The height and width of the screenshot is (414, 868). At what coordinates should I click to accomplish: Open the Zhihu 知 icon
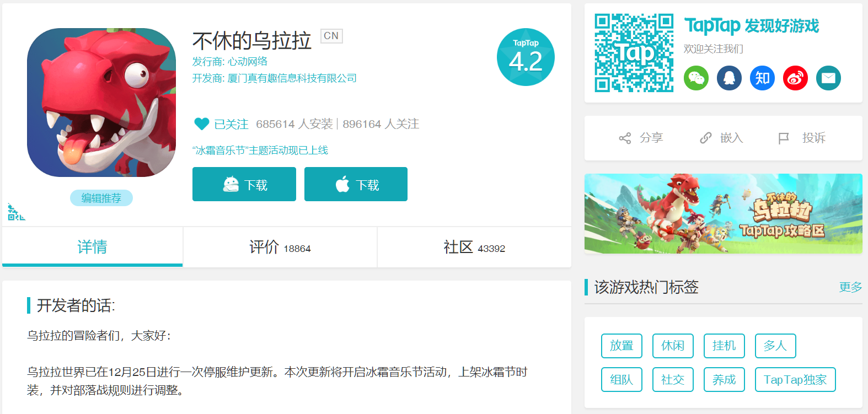(x=762, y=78)
